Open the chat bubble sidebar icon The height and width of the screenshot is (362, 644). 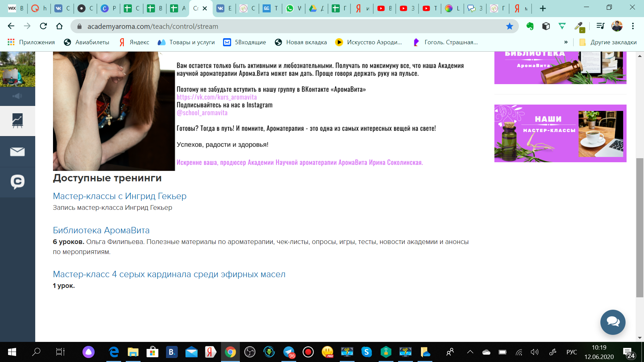pyautogui.click(x=17, y=182)
